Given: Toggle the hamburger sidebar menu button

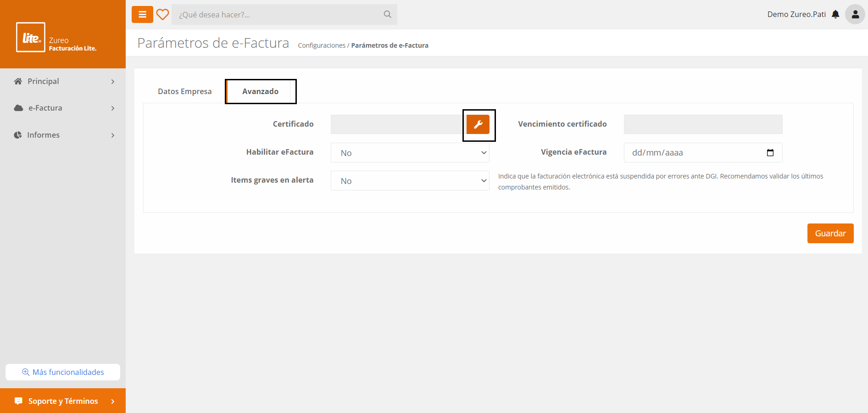Looking at the screenshot, I should [x=142, y=15].
